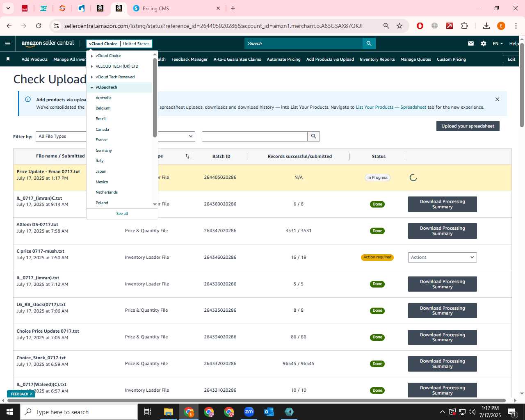Image resolution: width=525 pixels, height=420 pixels.
Task: Click the FEEDBACK tag at bottom left
Action: point(21,394)
